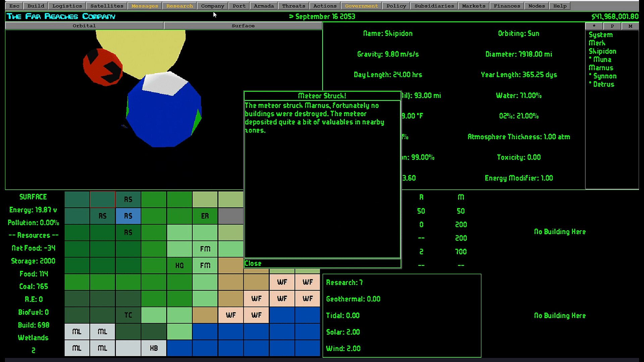Toggle the P filter button
Viewport: 644px width, 362px height.
pos(612,26)
